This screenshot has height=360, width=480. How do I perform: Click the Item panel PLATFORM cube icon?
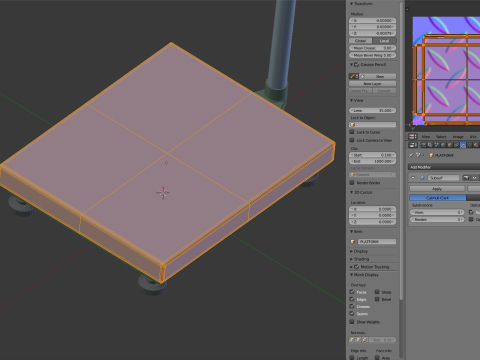point(353,242)
